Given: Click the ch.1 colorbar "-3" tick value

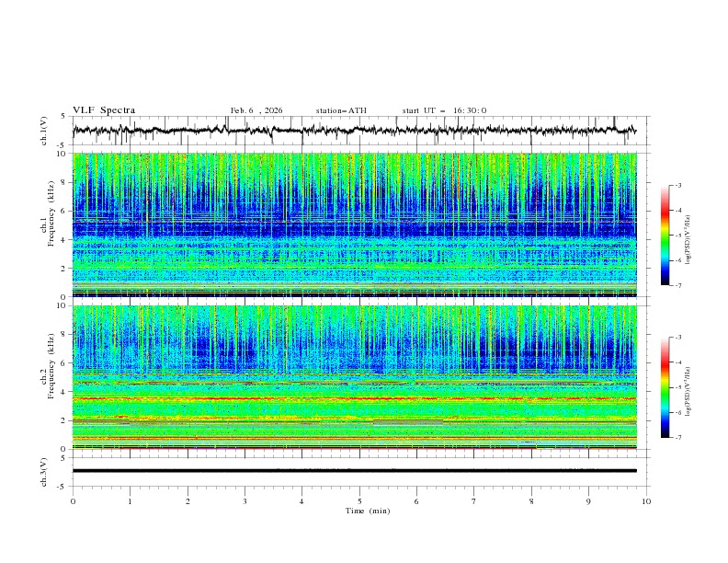Looking at the screenshot, I should coord(677,185).
